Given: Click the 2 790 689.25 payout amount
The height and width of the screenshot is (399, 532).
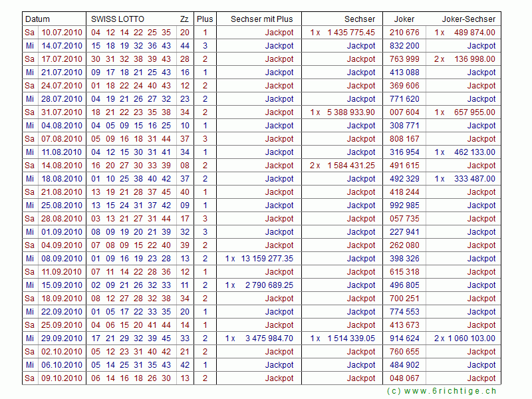Looking at the screenshot, I should (269, 285).
